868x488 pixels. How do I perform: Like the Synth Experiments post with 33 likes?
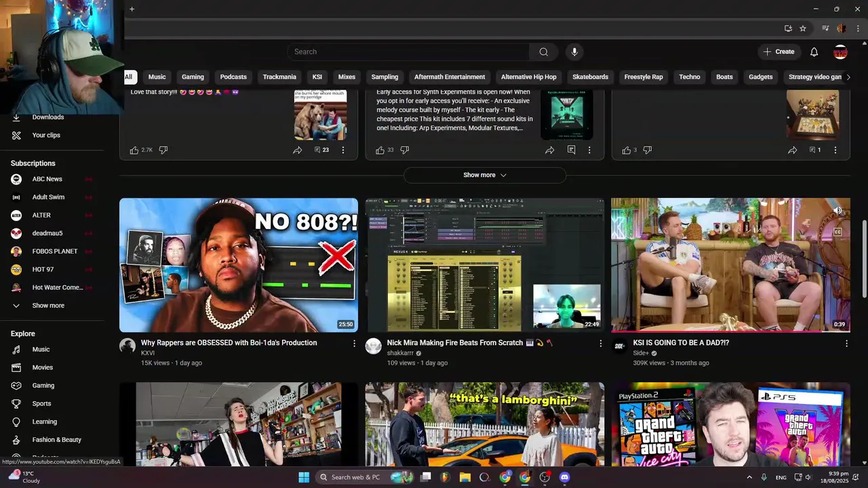click(x=380, y=150)
